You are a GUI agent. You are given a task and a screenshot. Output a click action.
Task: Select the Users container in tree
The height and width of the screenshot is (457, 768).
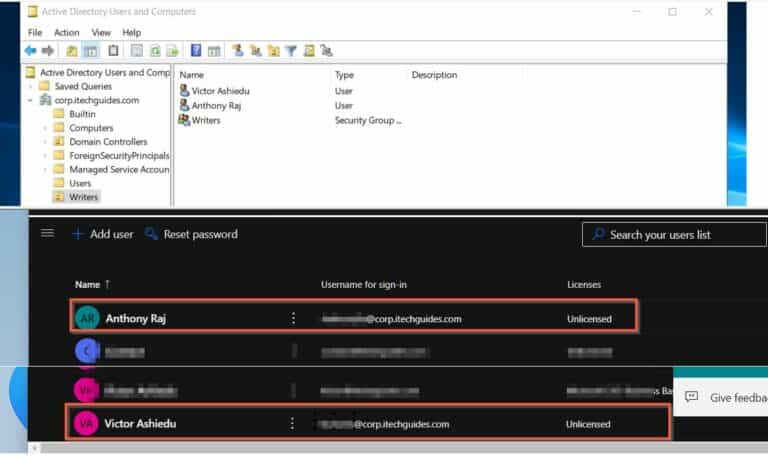[x=80, y=183]
